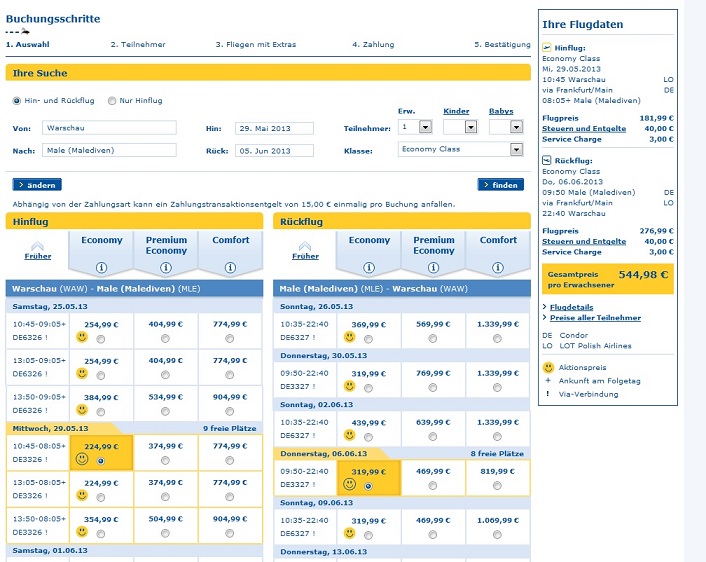Click smiley for 439,99 € return flight

point(349,435)
